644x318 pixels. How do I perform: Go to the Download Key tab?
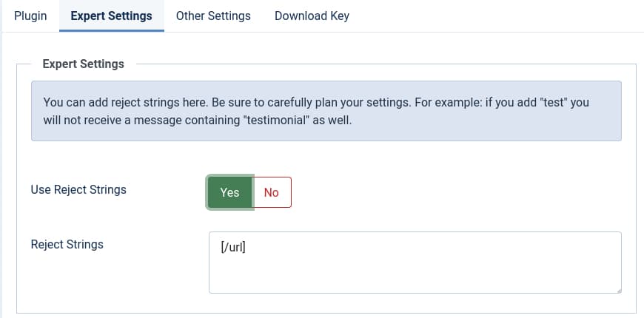pyautogui.click(x=312, y=16)
